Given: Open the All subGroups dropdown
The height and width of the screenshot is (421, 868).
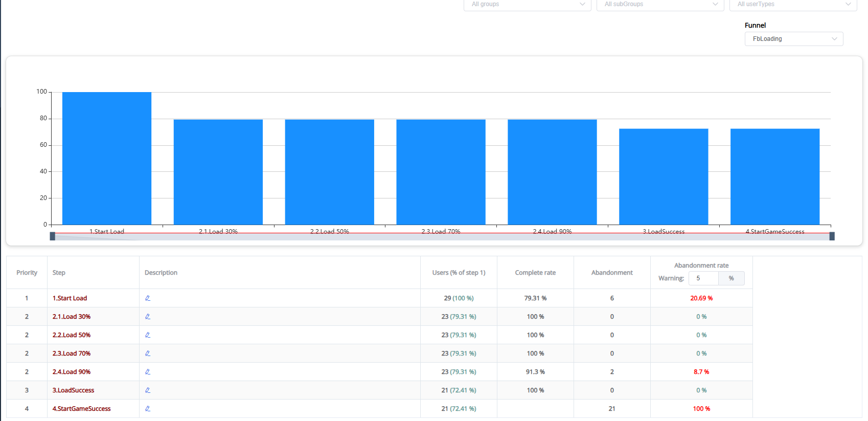Looking at the screenshot, I should click(x=660, y=5).
